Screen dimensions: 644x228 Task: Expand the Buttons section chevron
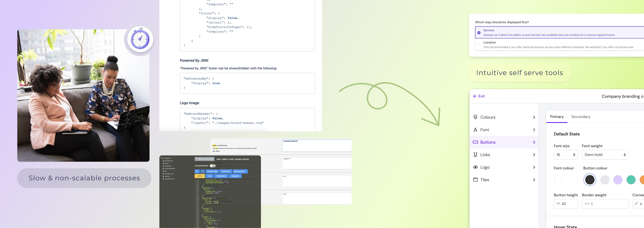click(534, 142)
